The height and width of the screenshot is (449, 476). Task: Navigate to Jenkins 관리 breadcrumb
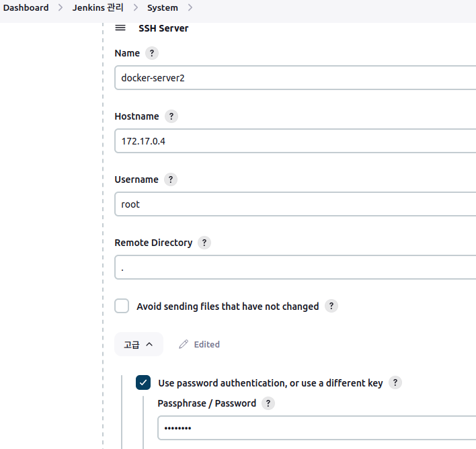tap(97, 7)
